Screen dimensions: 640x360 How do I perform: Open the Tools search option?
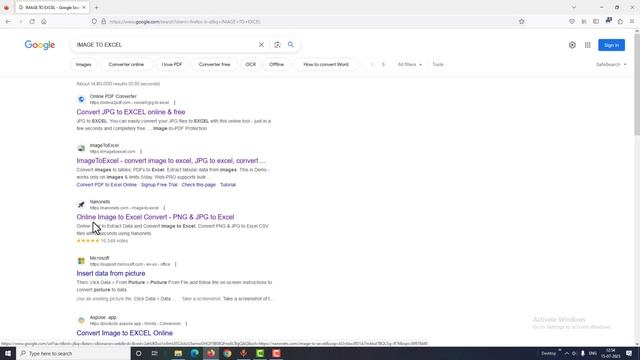pos(438,64)
